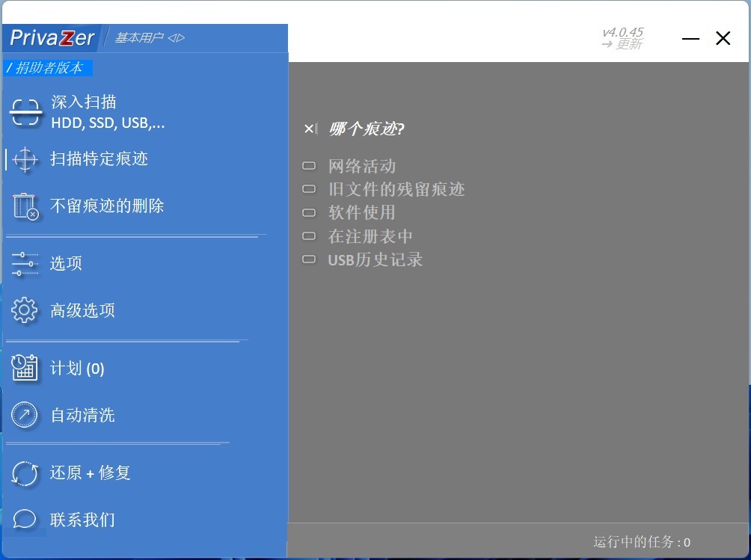Collapse the 哪个痕迹? panel with the X
The height and width of the screenshot is (560, 751).
pos(310,129)
